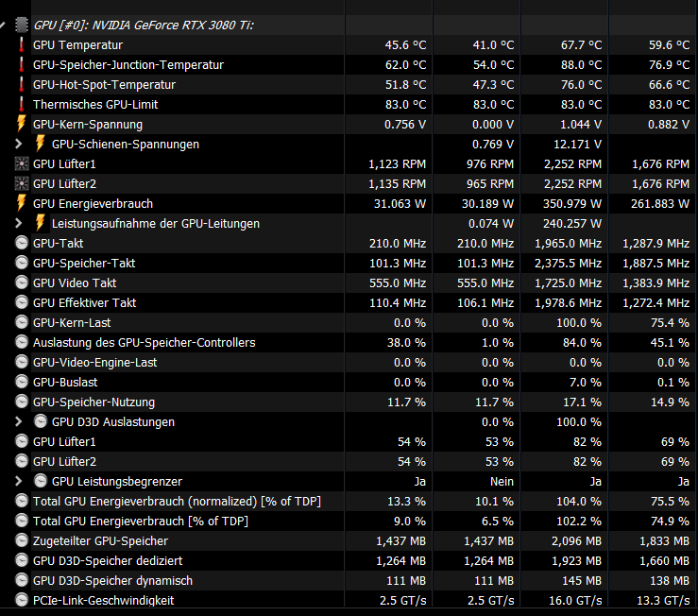
Task: Click thermometer icon of GPU Temperatur
Action: (x=22, y=44)
